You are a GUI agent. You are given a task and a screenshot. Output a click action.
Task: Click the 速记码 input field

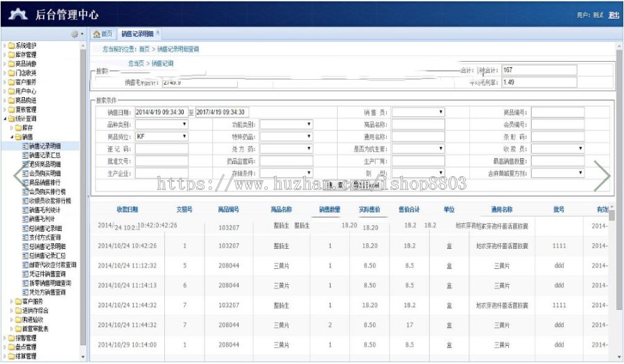pos(162,149)
